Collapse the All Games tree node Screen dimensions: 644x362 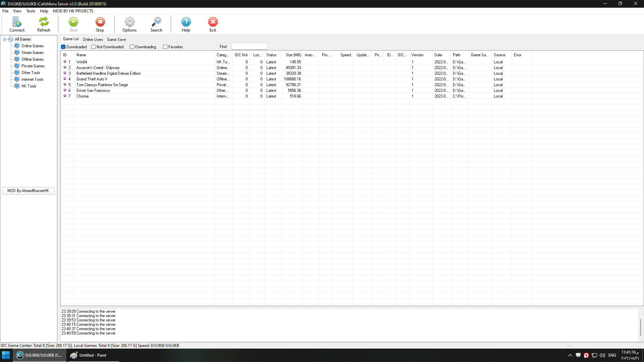pos(5,39)
